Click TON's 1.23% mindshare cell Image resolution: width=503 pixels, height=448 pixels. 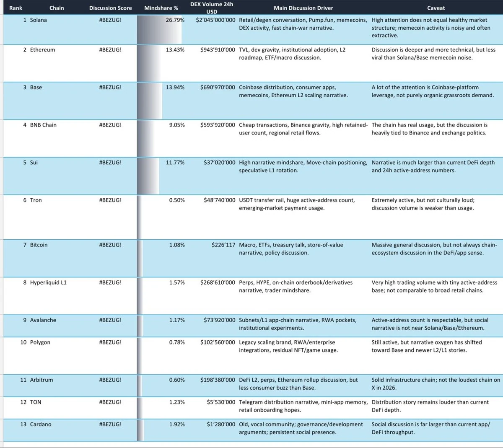pyautogui.click(x=177, y=402)
